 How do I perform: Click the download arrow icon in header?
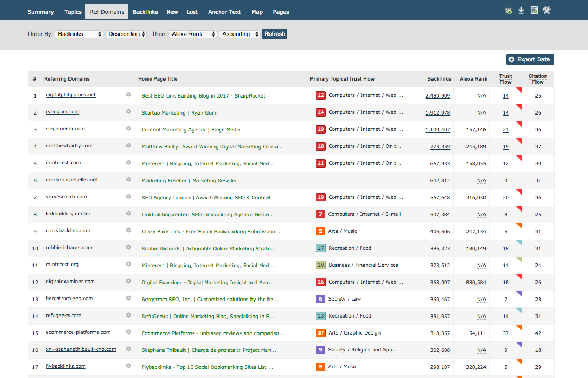[x=521, y=11]
